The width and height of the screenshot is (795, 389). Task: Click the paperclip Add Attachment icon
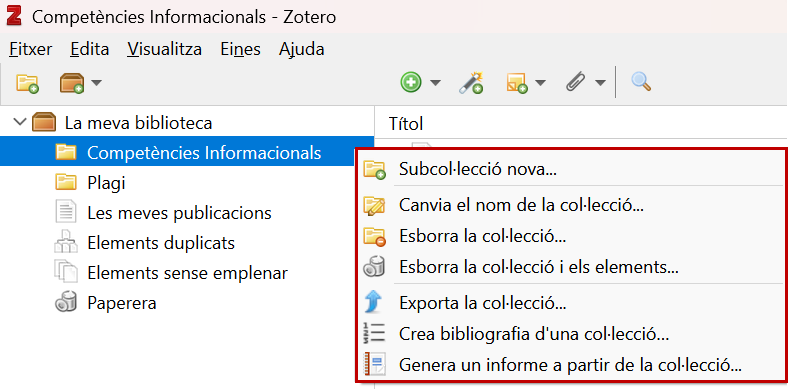coord(575,82)
